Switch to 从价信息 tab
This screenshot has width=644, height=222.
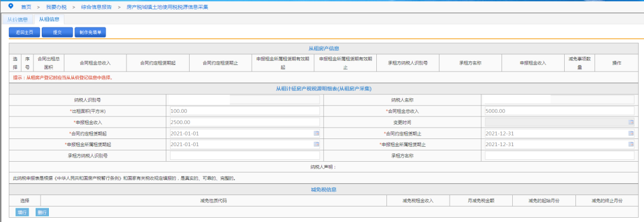(18, 19)
